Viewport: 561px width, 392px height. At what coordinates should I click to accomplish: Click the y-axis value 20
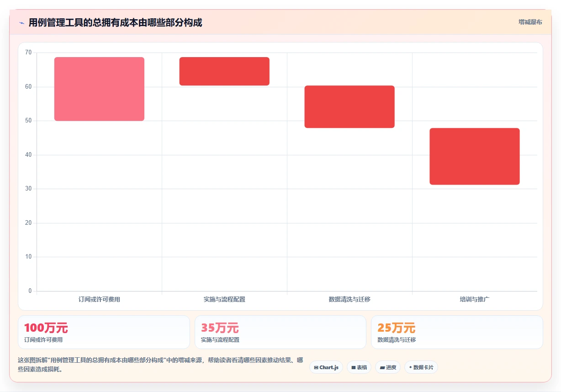point(28,223)
